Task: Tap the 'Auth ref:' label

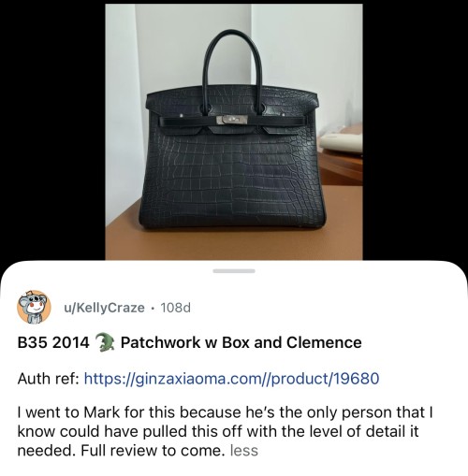Action: [48, 379]
